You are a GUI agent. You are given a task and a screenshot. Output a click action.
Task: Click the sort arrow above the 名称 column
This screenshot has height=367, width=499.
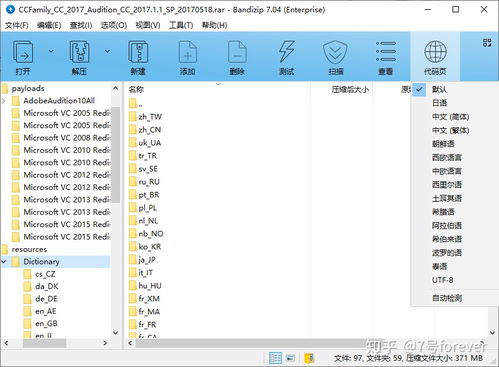(218, 84)
